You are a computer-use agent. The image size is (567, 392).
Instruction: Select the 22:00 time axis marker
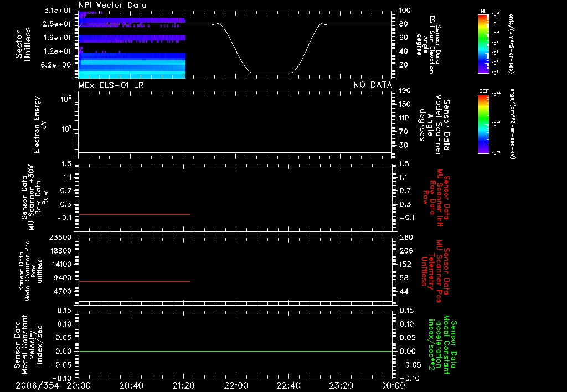click(x=236, y=385)
